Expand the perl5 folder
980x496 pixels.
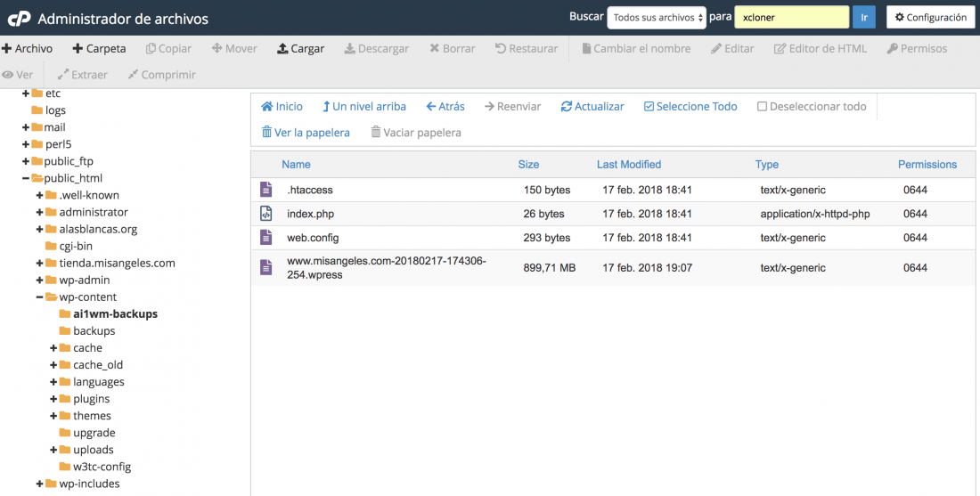26,144
